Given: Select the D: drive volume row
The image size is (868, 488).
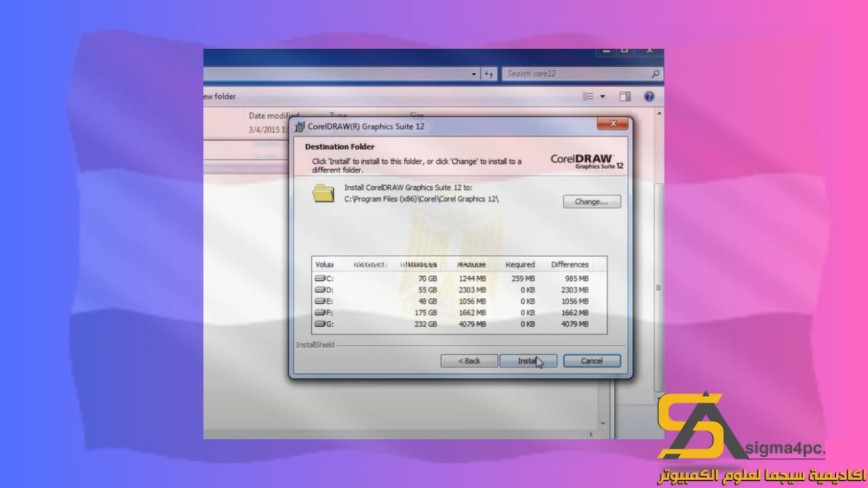Looking at the screenshot, I should tap(459, 289).
